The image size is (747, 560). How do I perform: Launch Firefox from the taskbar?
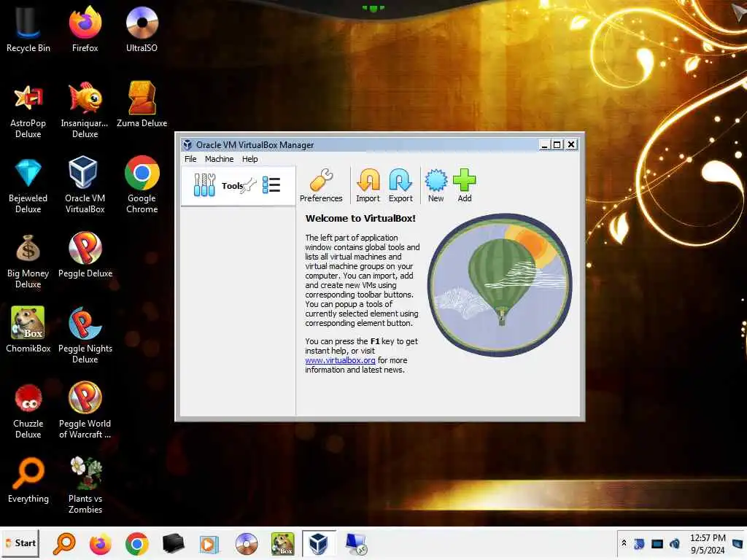tap(101, 544)
